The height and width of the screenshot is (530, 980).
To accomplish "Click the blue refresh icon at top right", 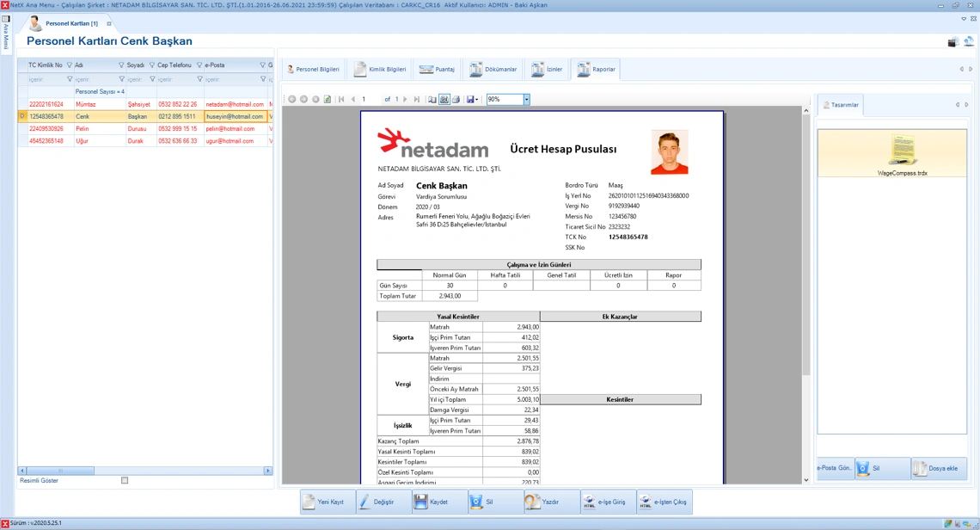I will tap(969, 41).
